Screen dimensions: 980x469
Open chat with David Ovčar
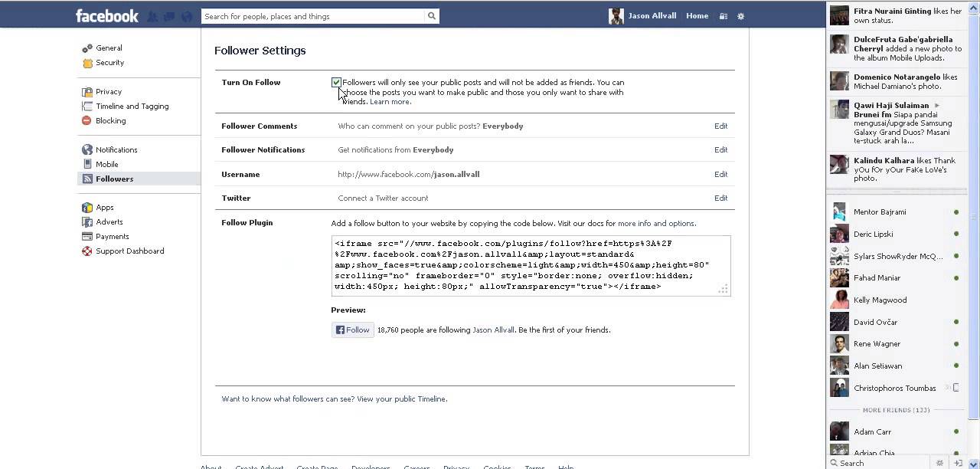point(894,322)
